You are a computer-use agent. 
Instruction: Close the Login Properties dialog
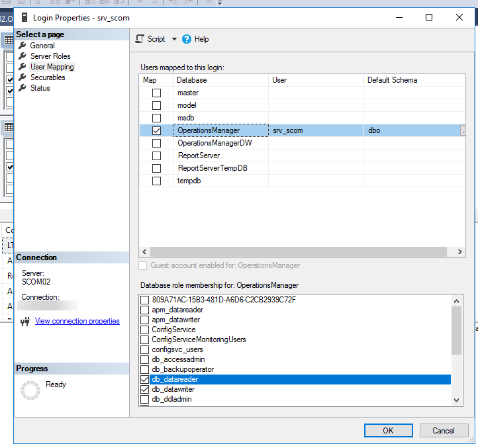(459, 17)
